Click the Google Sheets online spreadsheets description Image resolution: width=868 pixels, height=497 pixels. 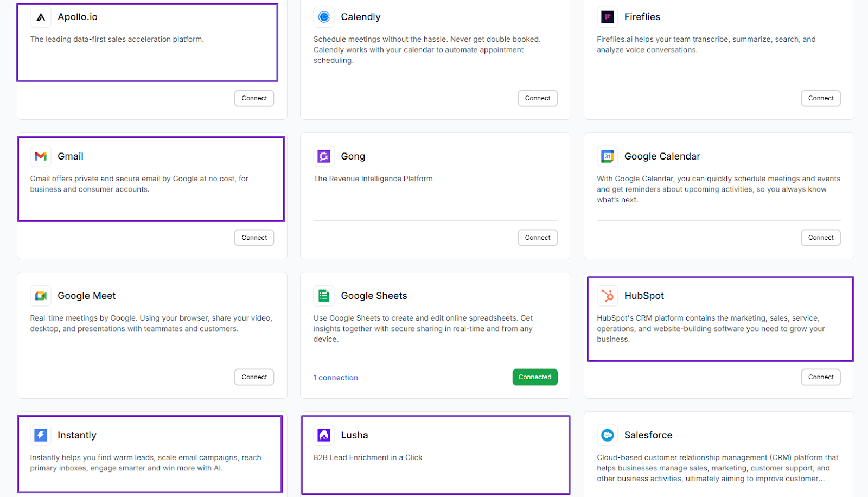tap(423, 329)
